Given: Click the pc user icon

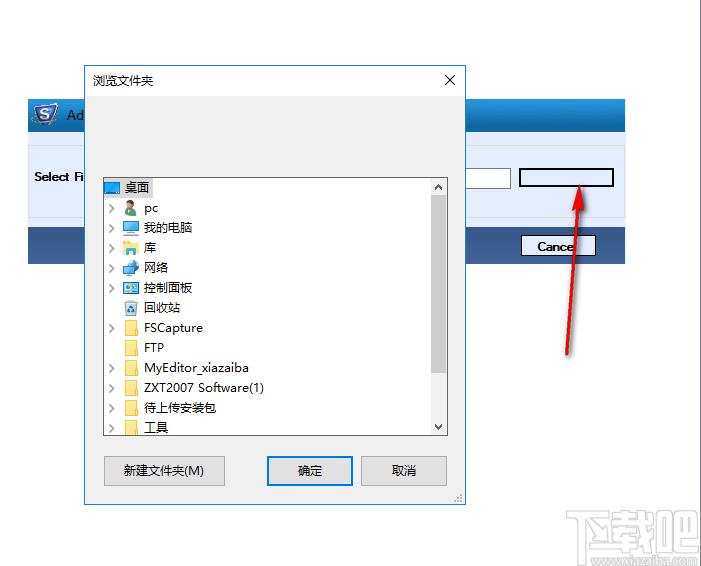Looking at the screenshot, I should (131, 208).
